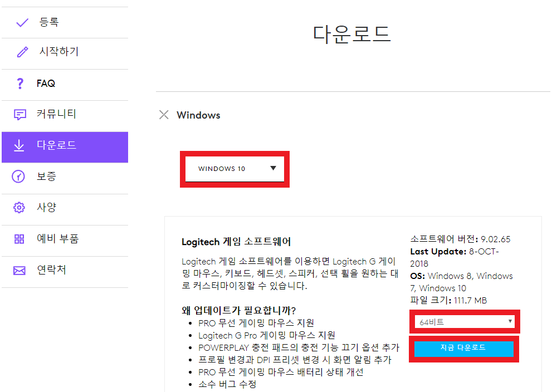Open the 보증 sidebar menu item
The image size is (552, 392).
tap(65, 178)
